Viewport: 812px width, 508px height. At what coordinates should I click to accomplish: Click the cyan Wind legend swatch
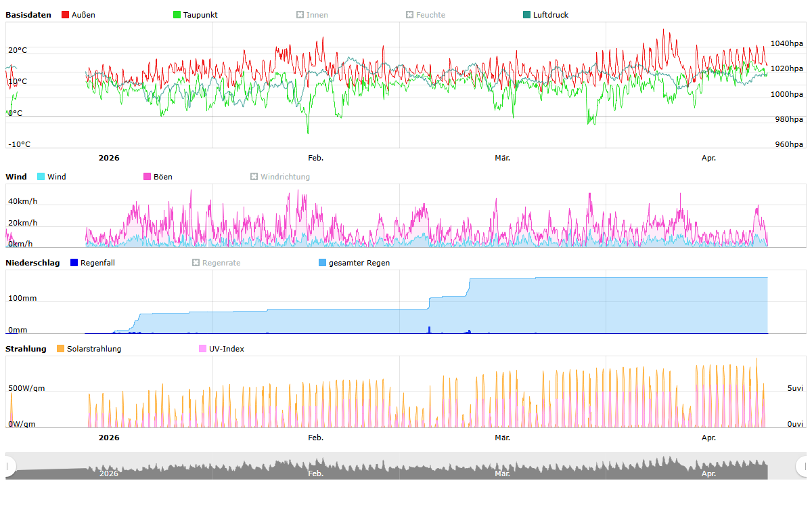pos(41,177)
